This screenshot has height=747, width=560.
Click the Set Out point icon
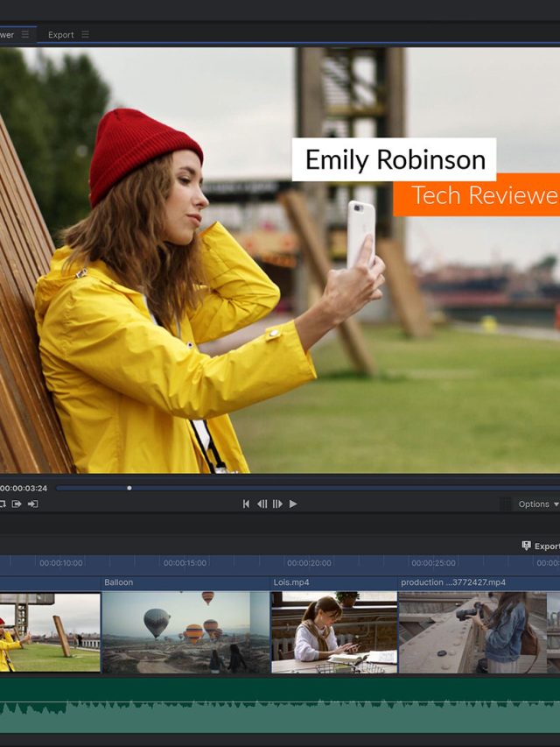click(x=32, y=504)
